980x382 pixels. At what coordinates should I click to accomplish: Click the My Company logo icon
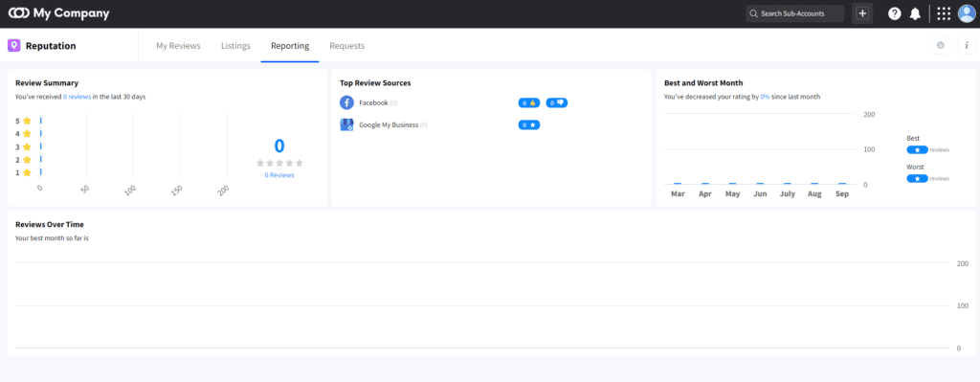19,13
